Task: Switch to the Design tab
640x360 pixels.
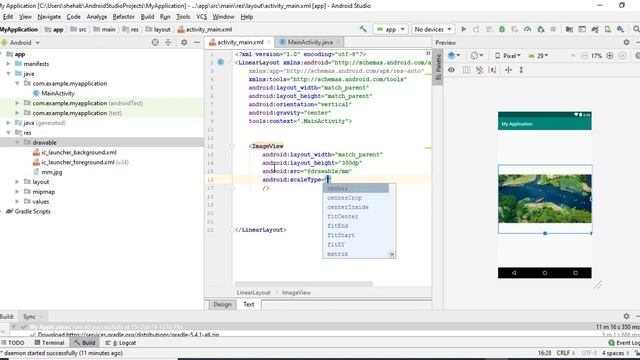Action: tap(222, 304)
